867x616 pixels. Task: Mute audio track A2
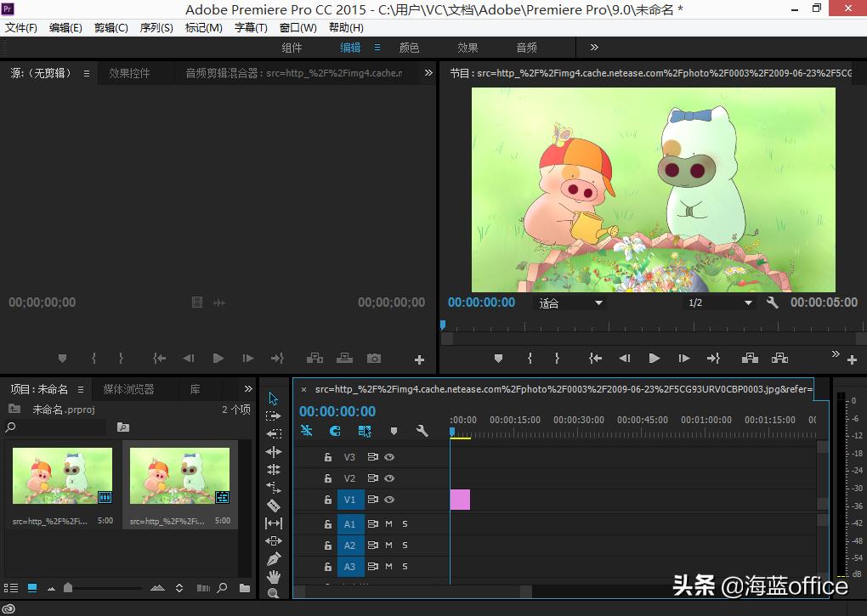click(389, 544)
